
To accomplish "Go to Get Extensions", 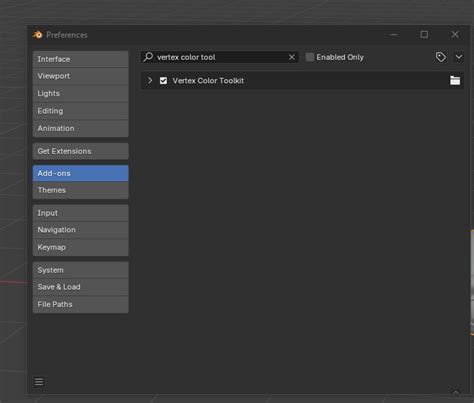I will [x=81, y=151].
